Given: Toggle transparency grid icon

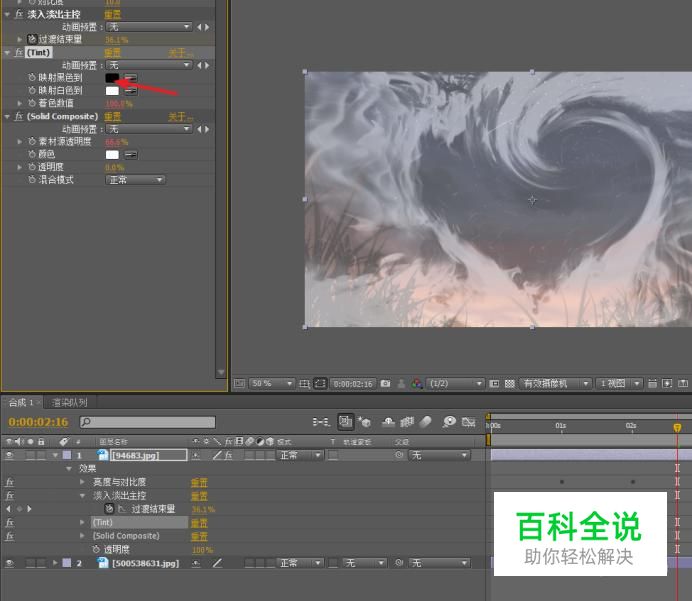Looking at the screenshot, I should click(x=510, y=383).
